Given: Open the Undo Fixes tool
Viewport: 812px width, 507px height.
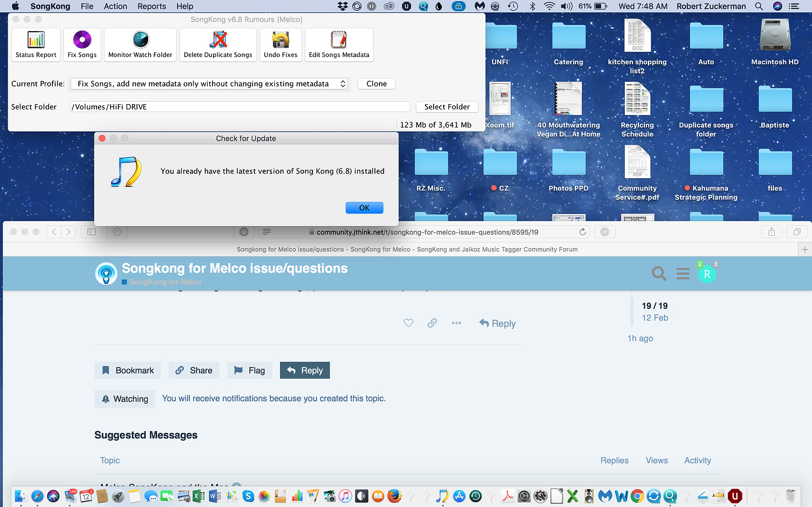Looking at the screenshot, I should 280,45.
